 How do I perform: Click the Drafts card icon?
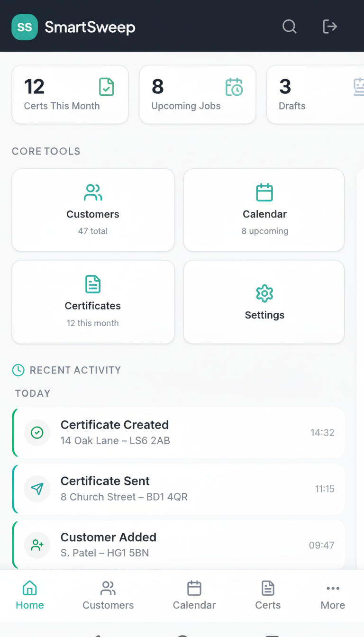(x=359, y=87)
